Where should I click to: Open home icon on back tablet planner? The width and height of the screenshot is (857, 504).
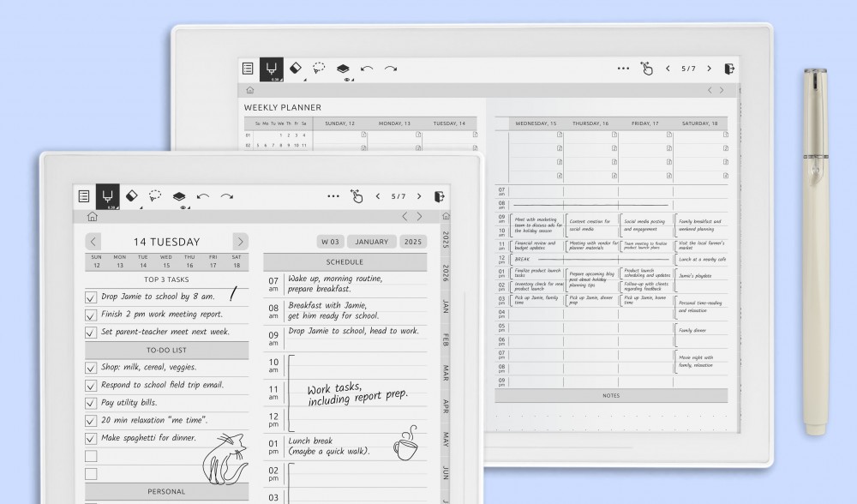(249, 90)
